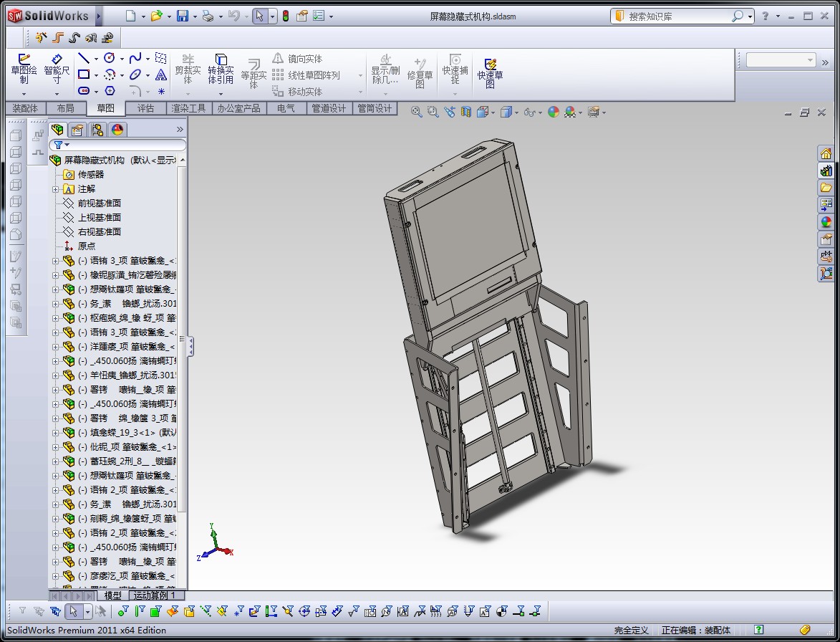The width and height of the screenshot is (840, 642).
Task: Click the 智能尺寸 smart dimension tool
Action: [57, 69]
